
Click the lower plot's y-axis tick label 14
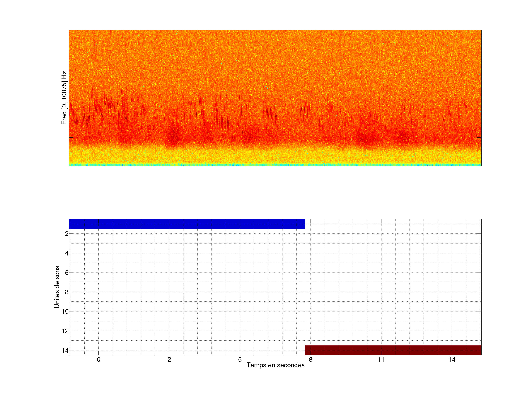pos(65,350)
